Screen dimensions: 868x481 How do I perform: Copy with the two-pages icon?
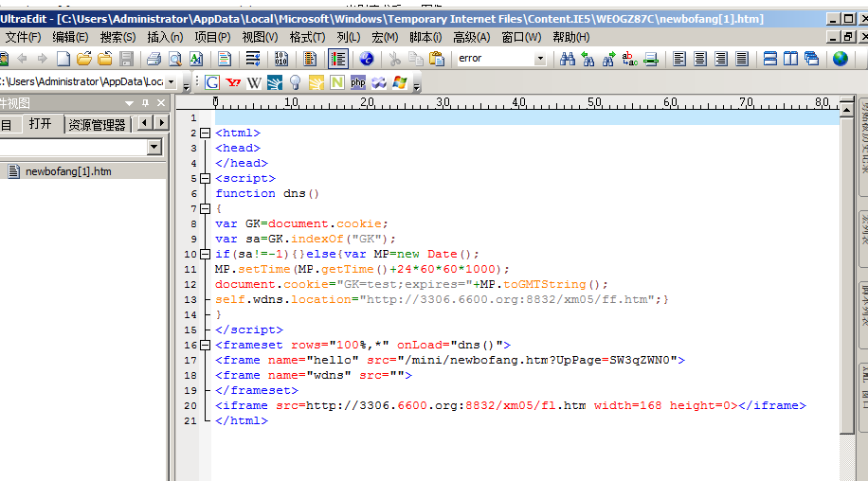tap(416, 59)
